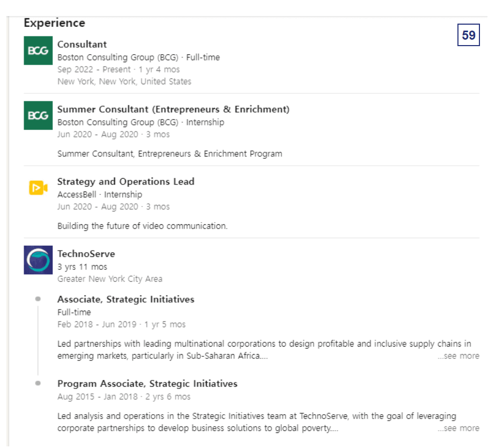Click Boston Consulting Group (BCG) · Internship text

point(141,122)
